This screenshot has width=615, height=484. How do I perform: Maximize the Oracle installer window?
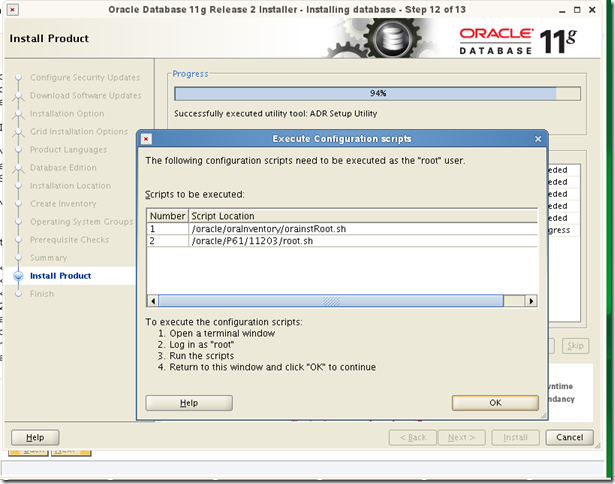pos(577,10)
